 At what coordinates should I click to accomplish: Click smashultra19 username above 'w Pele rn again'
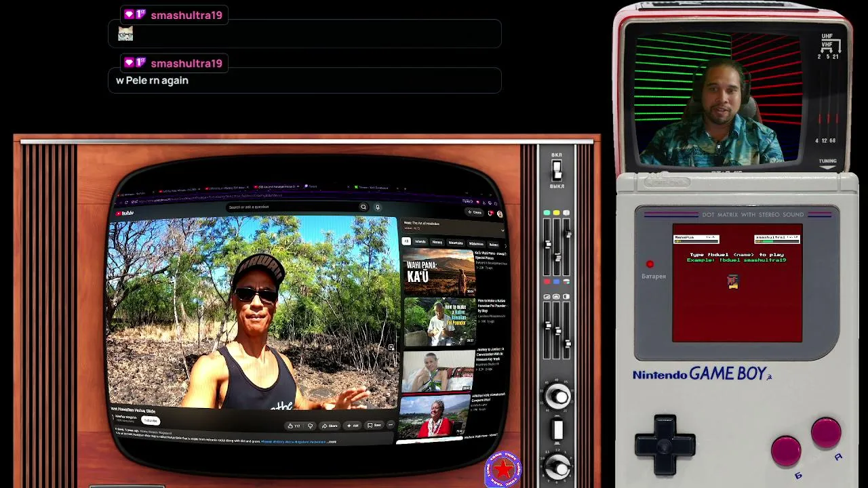tap(186, 63)
